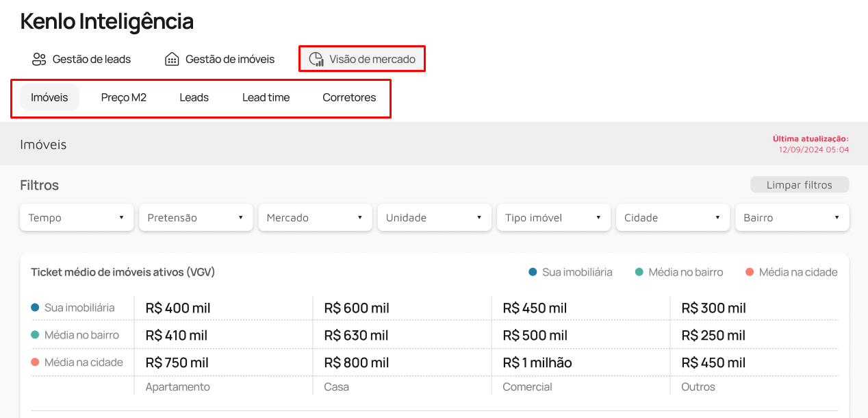The height and width of the screenshot is (418, 868).
Task: Click the R$ 500 mil value
Action: tap(535, 336)
